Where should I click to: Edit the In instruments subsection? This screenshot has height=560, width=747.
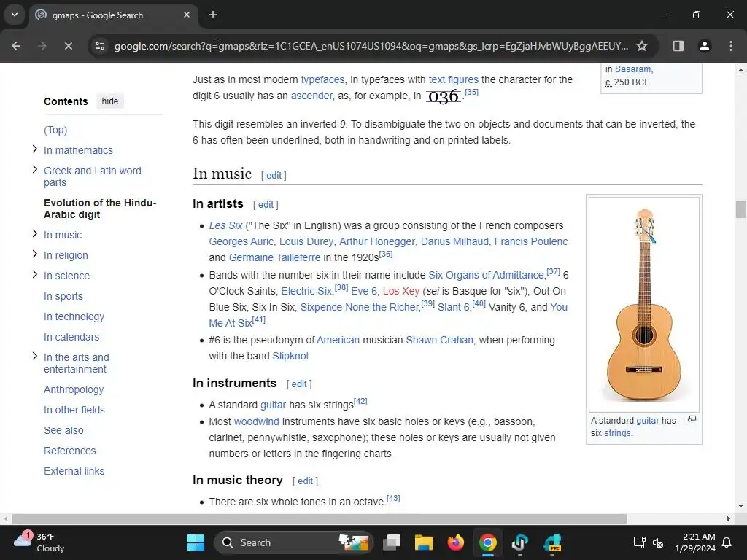click(x=299, y=384)
